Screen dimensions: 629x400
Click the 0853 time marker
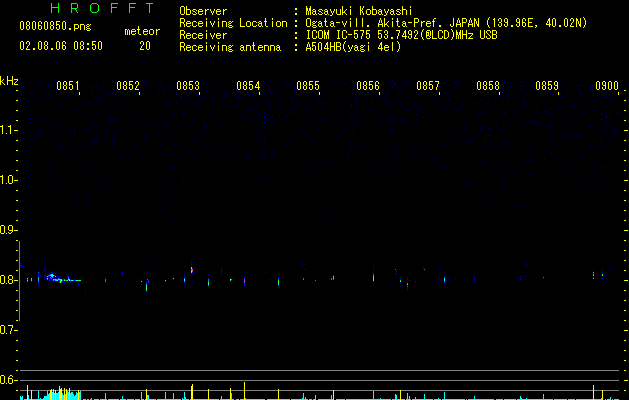[188, 85]
